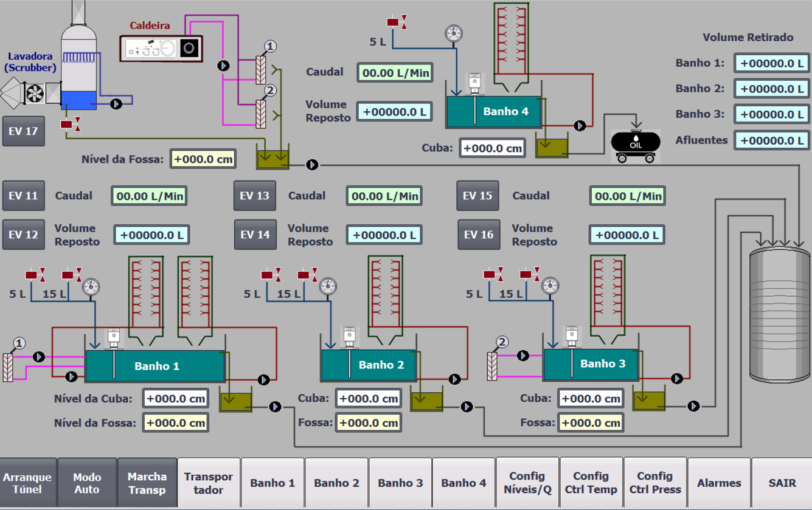This screenshot has width=812, height=510.
Task: Click the oil tanker truck icon
Action: pos(636,146)
